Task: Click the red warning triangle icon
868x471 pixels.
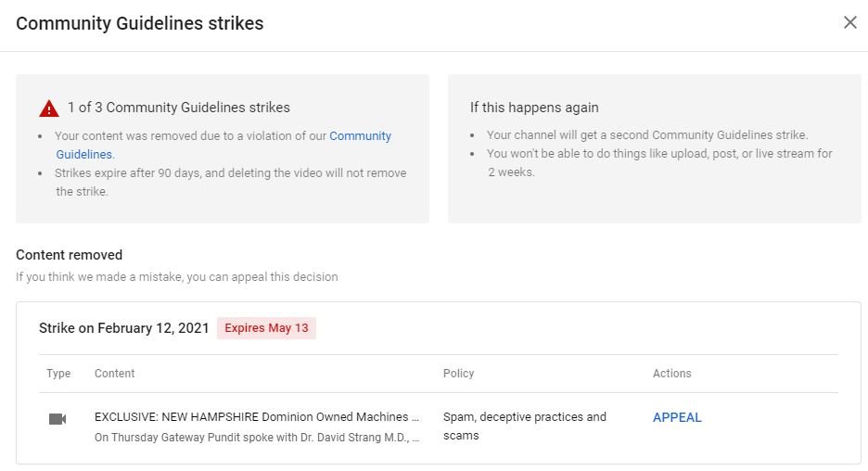Action: 49,108
